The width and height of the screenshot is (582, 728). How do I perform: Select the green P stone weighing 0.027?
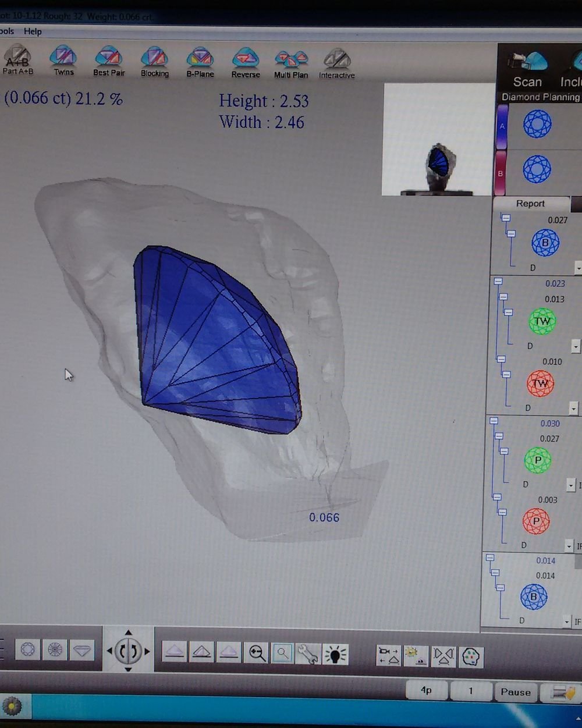tap(538, 460)
